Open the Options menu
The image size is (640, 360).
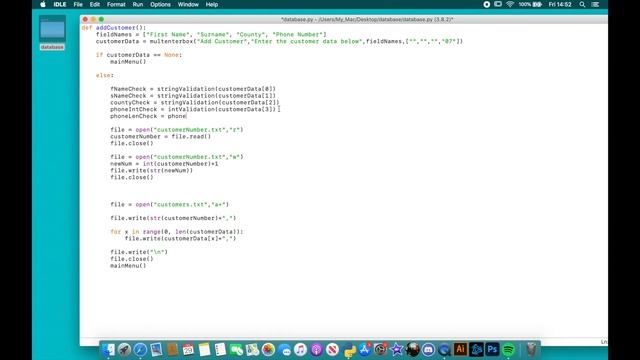[x=160, y=4]
